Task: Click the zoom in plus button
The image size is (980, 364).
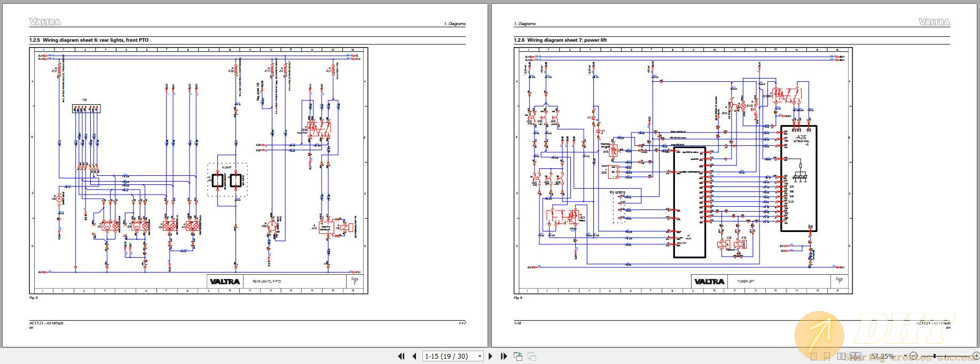Action: point(976,356)
